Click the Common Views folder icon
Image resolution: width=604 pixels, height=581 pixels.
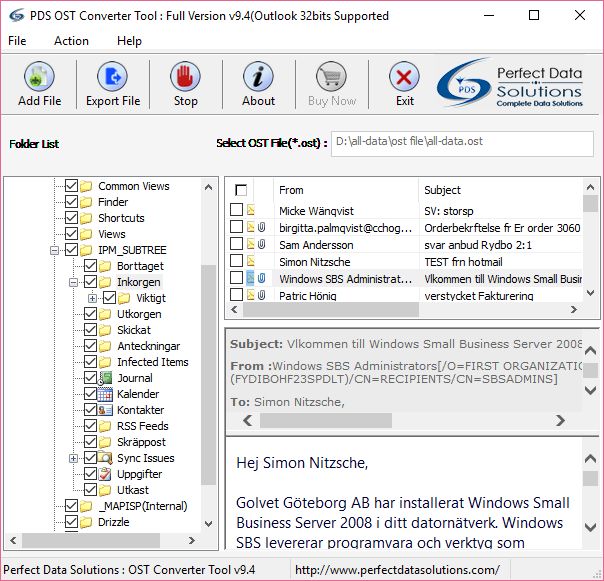[86, 186]
